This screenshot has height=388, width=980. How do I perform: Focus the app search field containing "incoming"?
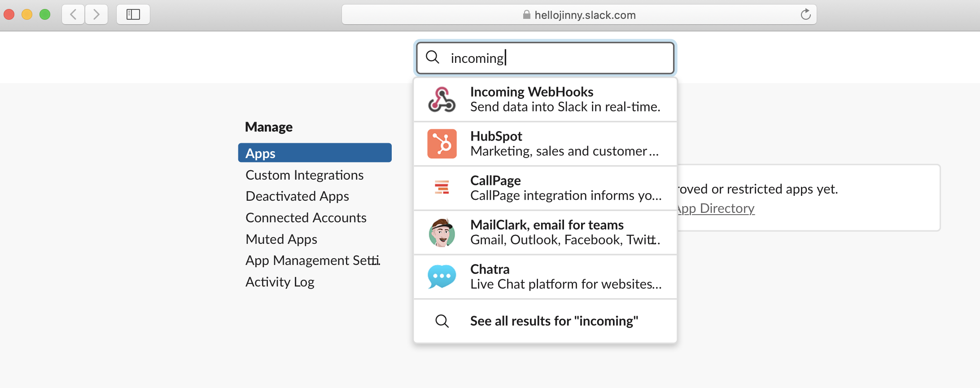[x=545, y=58]
